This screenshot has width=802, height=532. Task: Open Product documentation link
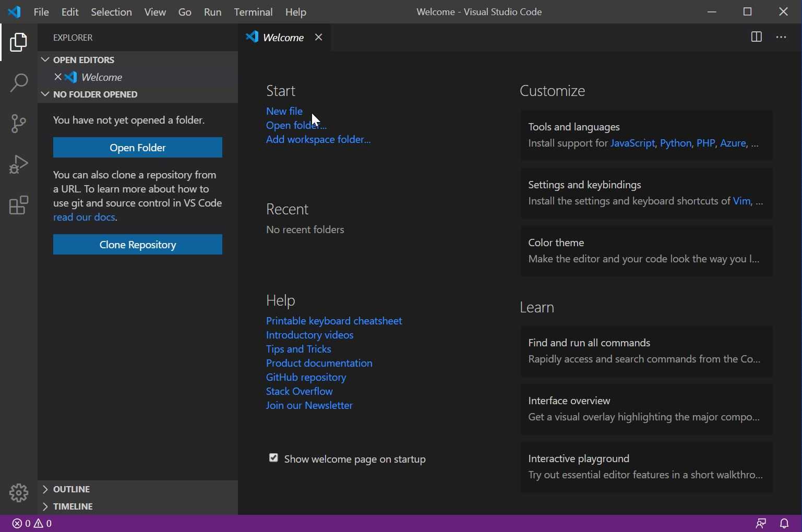(x=319, y=363)
